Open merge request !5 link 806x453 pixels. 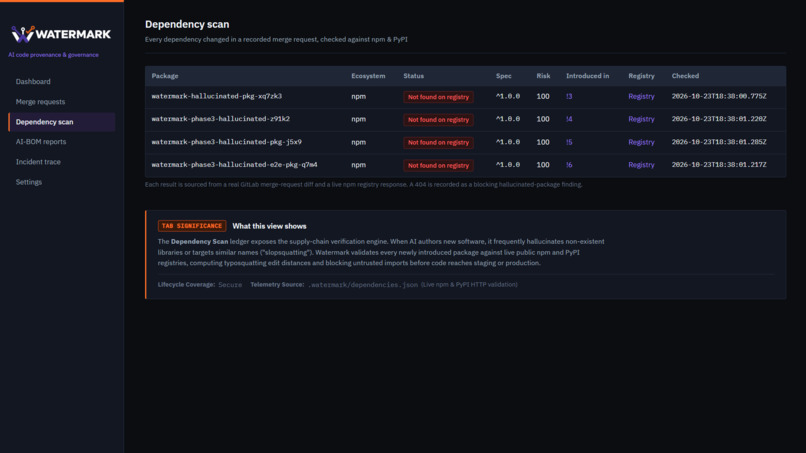pos(569,142)
